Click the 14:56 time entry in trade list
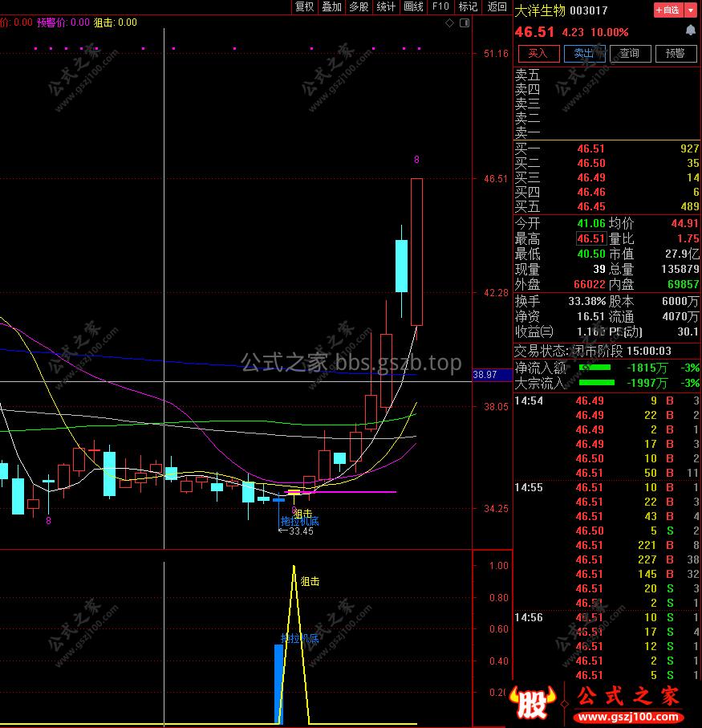The width and height of the screenshot is (702, 728). pyautogui.click(x=529, y=617)
